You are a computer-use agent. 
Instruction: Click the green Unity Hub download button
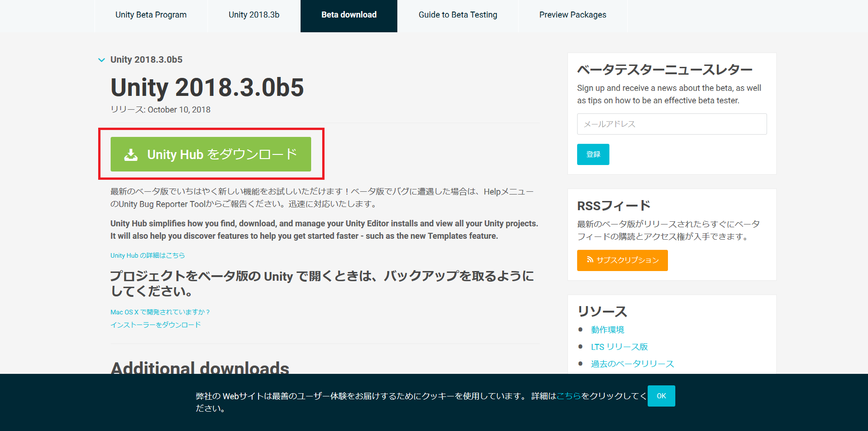click(211, 154)
